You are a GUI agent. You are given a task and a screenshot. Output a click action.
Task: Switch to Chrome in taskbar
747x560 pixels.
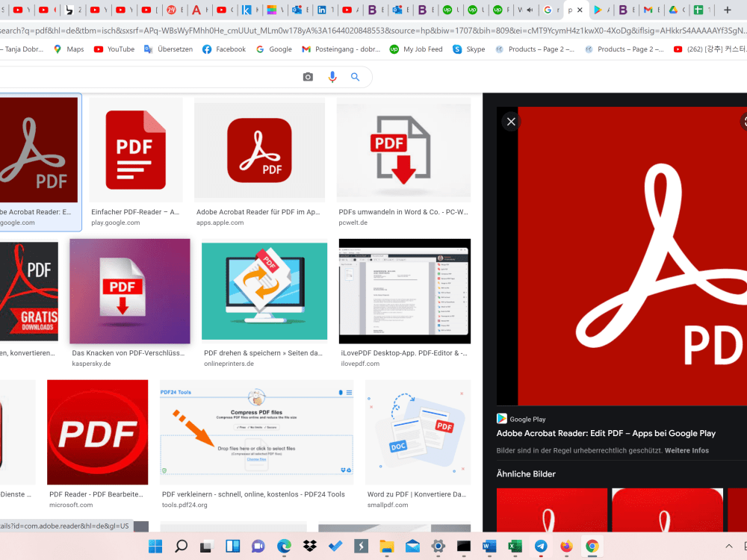(592, 547)
